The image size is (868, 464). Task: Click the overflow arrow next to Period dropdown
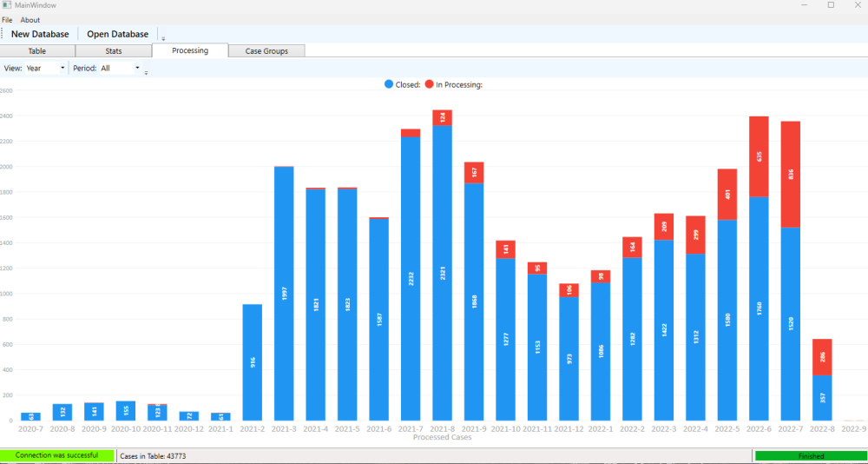point(146,73)
